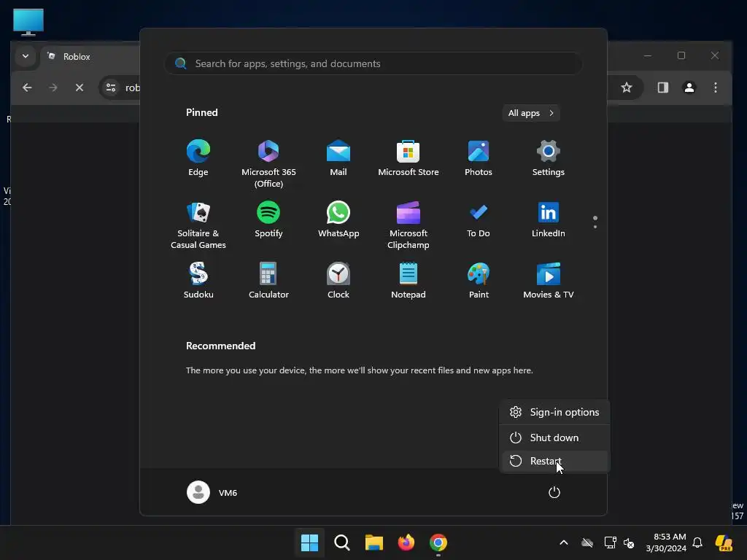Open the Clock app
This screenshot has width=747, height=560.
coord(338,281)
